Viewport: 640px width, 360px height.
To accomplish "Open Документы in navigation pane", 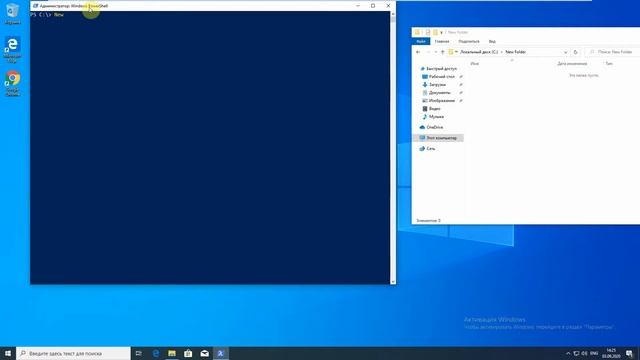I will (x=437, y=93).
